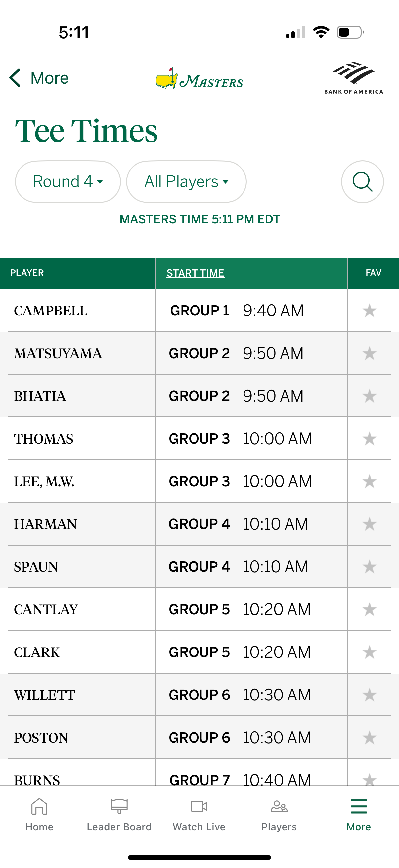The height and width of the screenshot is (868, 399).
Task: Go back using the More back button
Action: [x=38, y=77]
